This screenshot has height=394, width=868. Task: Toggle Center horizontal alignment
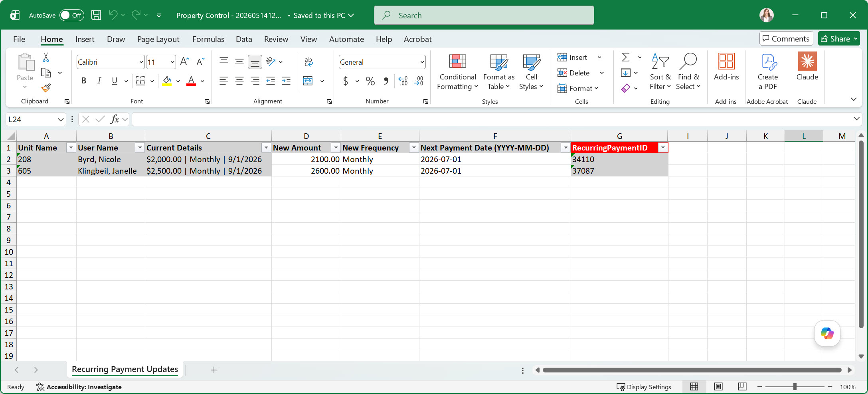tap(239, 81)
